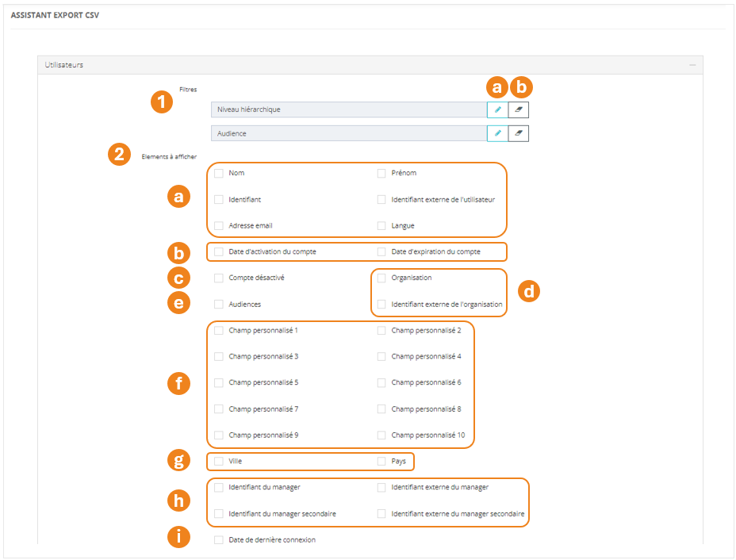This screenshot has height=560, width=736.
Task: Enable Champ personnalisé 10 checkbox
Action: (381, 435)
